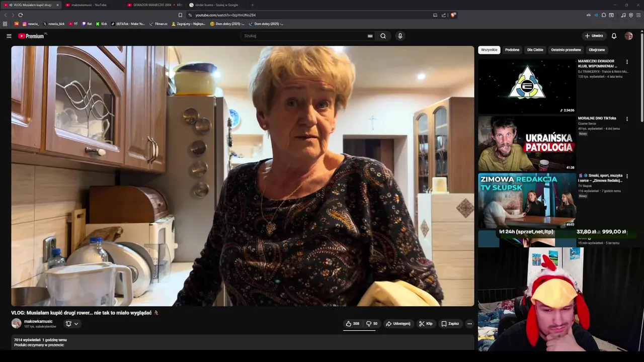644x362 pixels.
Task: Open the (4)TikTok - Make Yo... bookmark
Action: pyautogui.click(x=128, y=24)
